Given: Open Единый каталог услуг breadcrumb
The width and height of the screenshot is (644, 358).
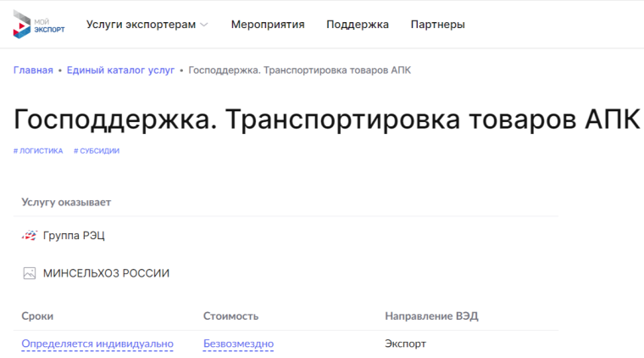Looking at the screenshot, I should 120,70.
